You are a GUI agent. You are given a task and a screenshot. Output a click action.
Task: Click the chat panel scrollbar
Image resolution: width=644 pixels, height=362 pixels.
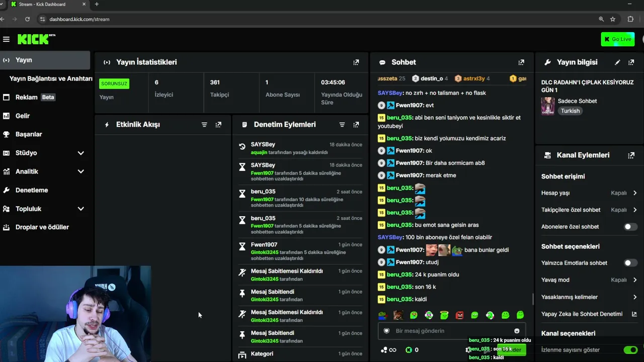pyautogui.click(x=533, y=300)
